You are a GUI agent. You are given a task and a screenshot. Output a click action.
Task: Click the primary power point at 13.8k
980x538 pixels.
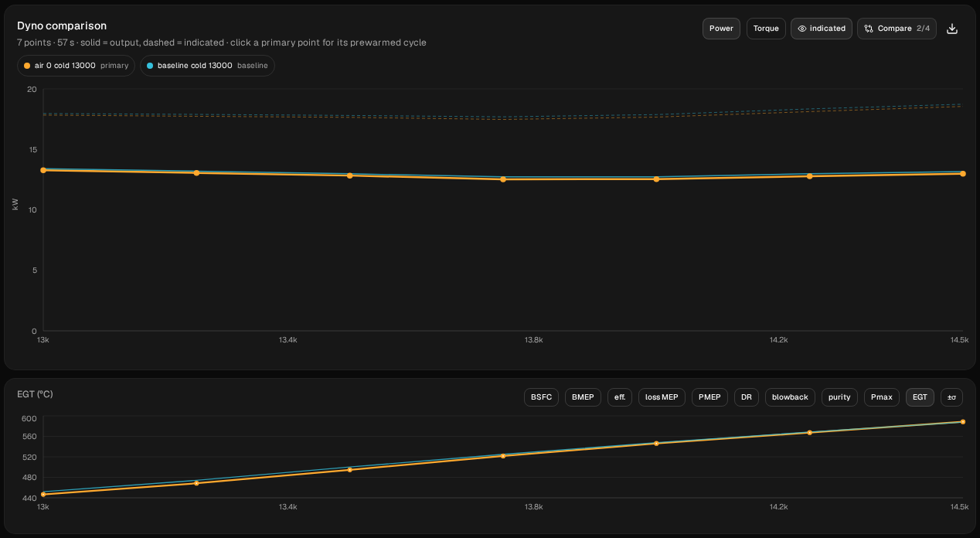[x=503, y=179]
